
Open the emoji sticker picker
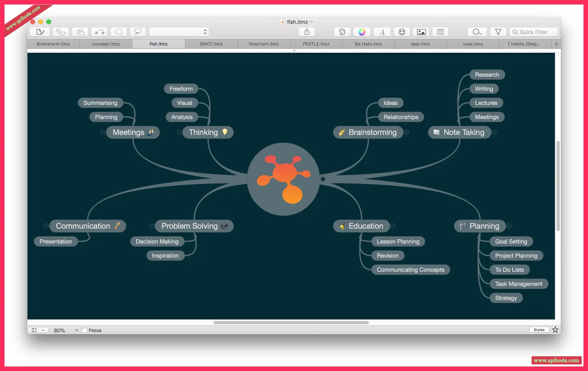point(402,32)
